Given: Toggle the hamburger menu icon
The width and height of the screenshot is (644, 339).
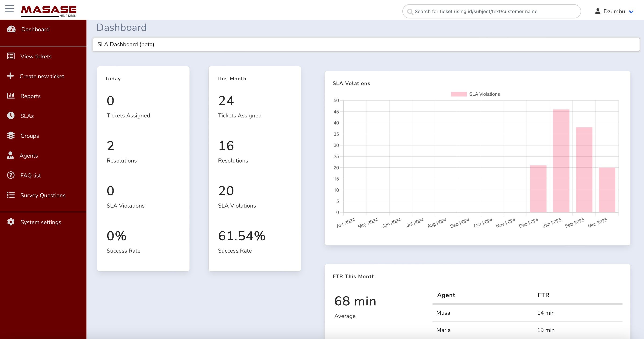Looking at the screenshot, I should pos(9,9).
